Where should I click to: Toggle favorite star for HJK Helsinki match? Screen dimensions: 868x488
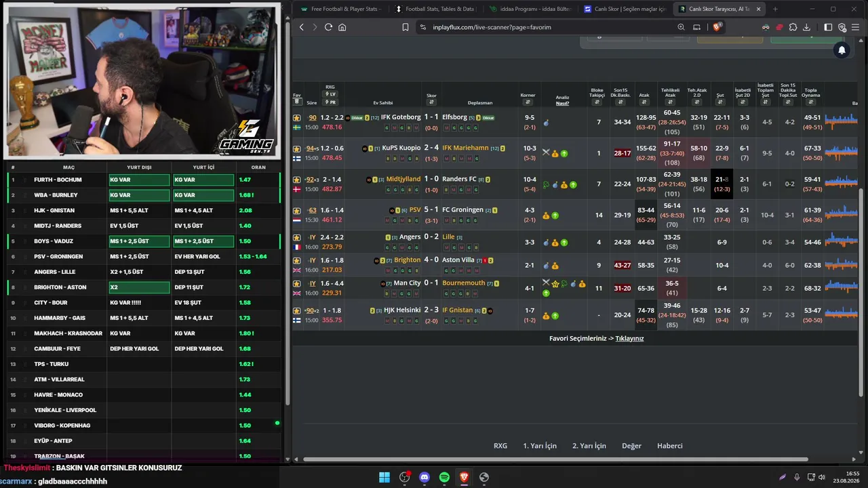[296, 311]
